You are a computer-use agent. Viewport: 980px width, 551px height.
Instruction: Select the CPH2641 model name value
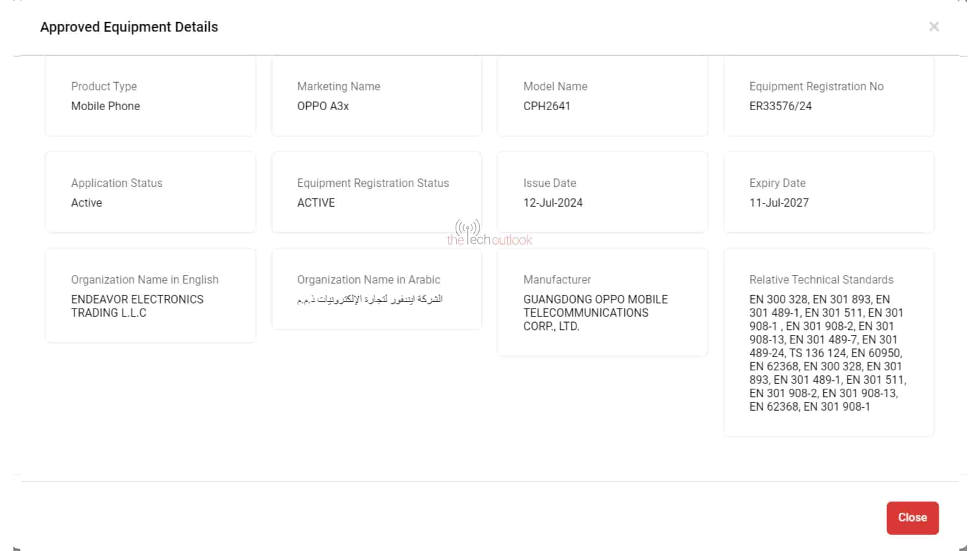click(x=547, y=106)
